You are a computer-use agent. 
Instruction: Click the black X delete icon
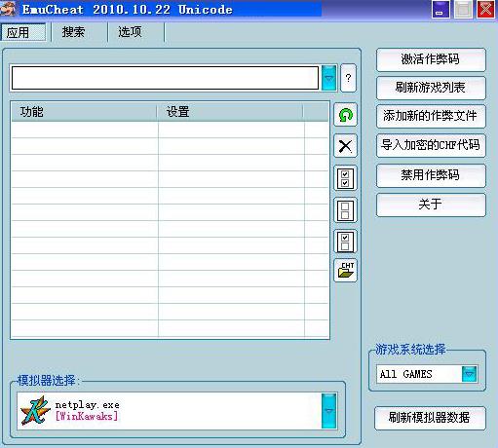click(345, 146)
